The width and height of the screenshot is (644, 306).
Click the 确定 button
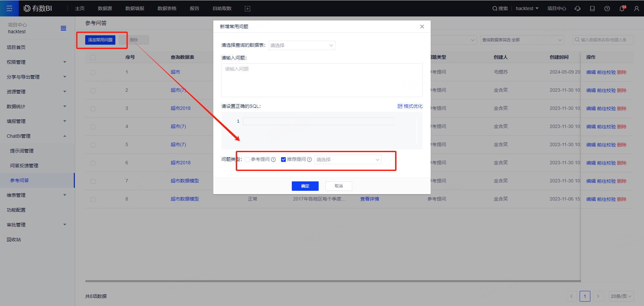pos(305,186)
